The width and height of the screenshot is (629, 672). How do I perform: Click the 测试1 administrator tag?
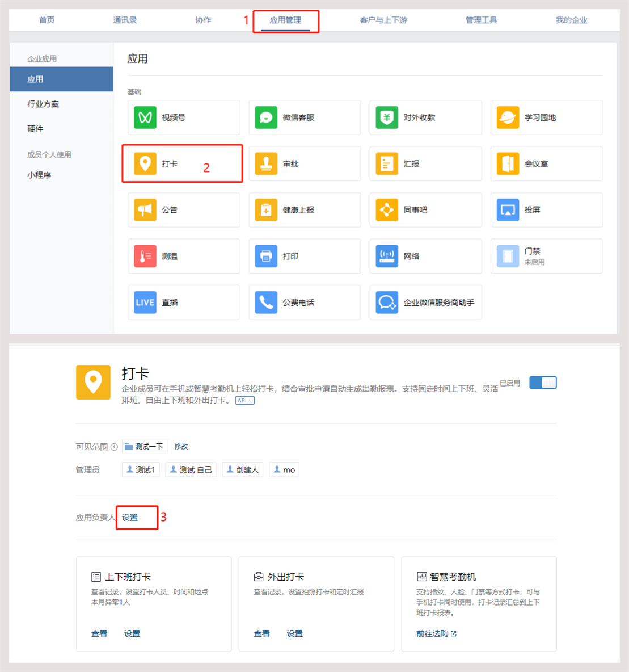[141, 470]
